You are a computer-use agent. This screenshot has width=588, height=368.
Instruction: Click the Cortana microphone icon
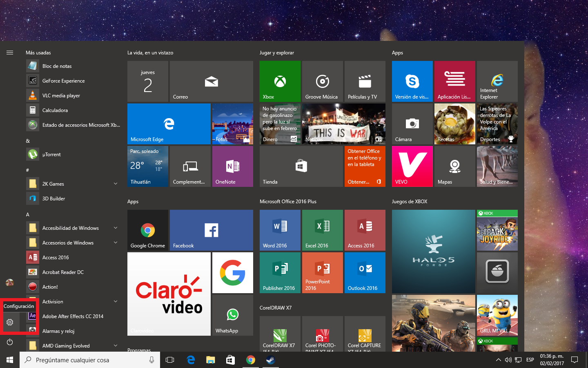tap(151, 360)
